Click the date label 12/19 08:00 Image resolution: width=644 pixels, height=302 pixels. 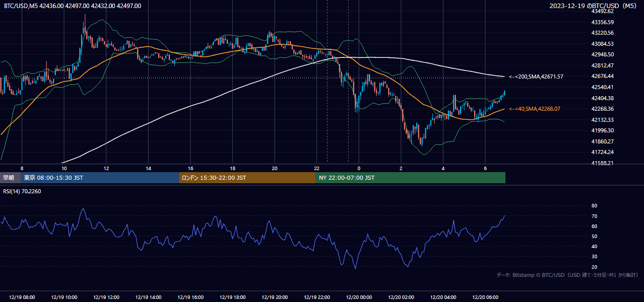pyautogui.click(x=22, y=297)
